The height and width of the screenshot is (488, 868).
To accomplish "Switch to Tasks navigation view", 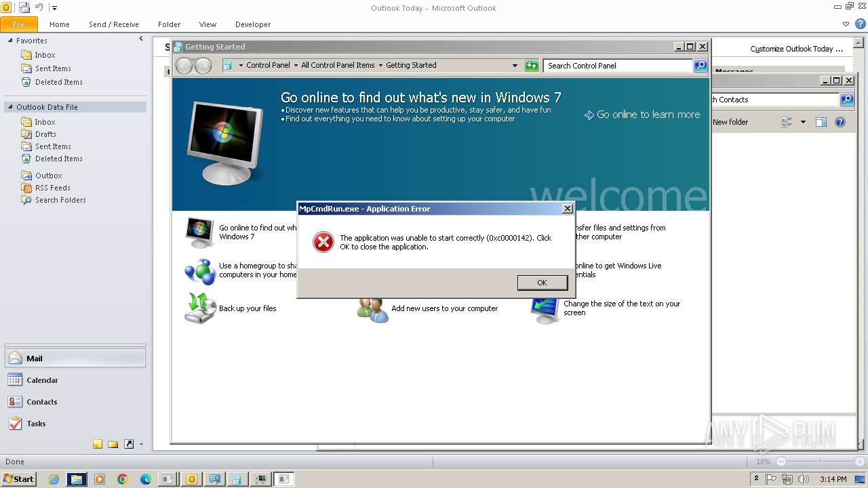I will click(75, 424).
